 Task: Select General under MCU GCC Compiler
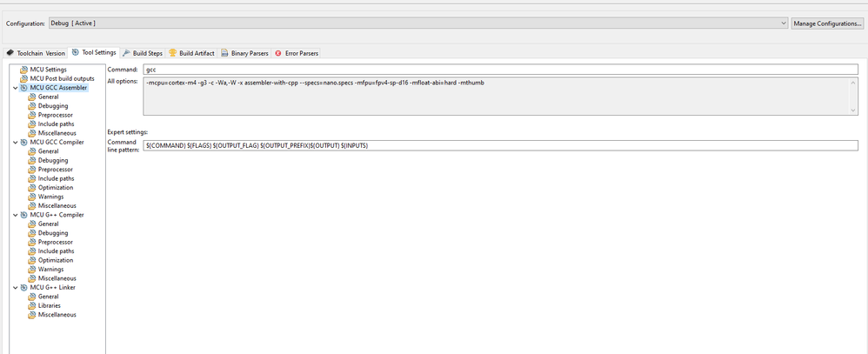coord(48,151)
